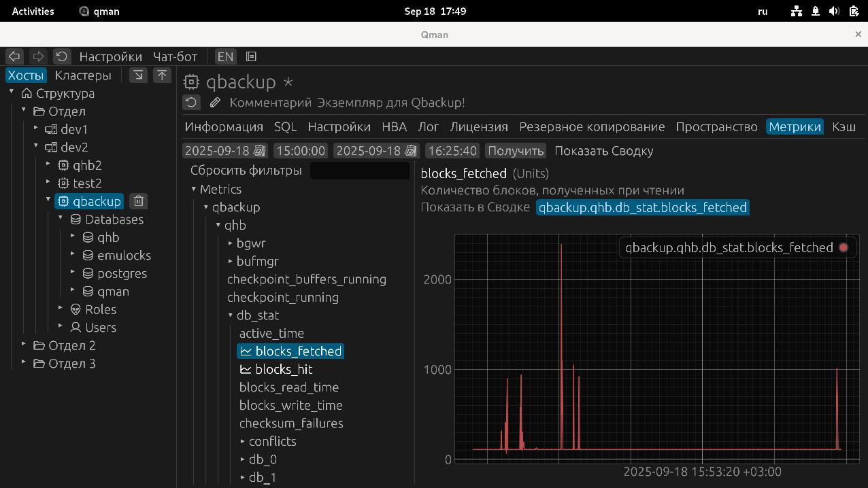Toggle qbackup.qhb.db_stat.blocks_fetched in summary

pyautogui.click(x=642, y=208)
